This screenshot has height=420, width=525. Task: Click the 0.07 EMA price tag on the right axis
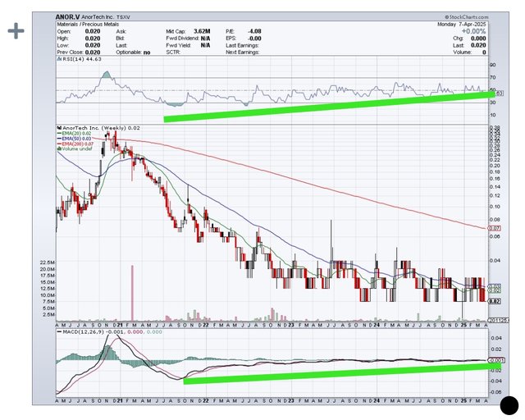pos(495,228)
